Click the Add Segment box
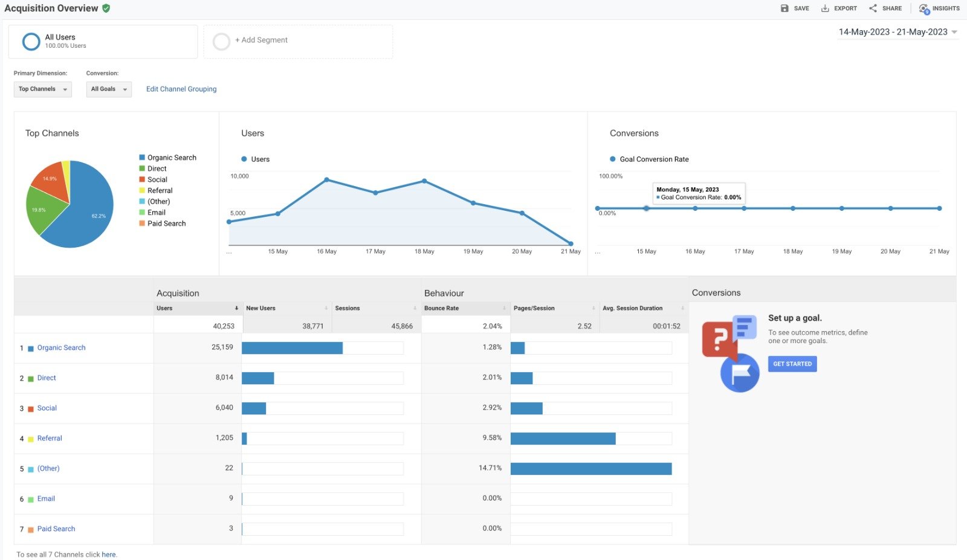The image size is (967, 560). (x=298, y=42)
